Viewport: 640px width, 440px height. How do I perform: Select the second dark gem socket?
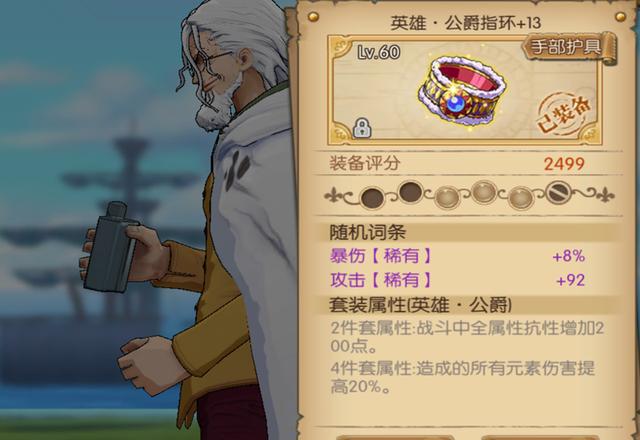pos(411,192)
